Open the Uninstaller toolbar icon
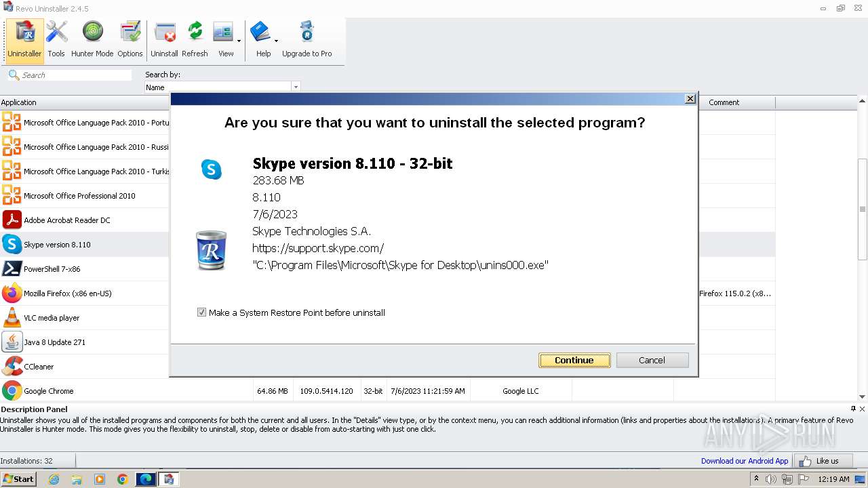Image resolution: width=868 pixels, height=488 pixels. coord(25,40)
